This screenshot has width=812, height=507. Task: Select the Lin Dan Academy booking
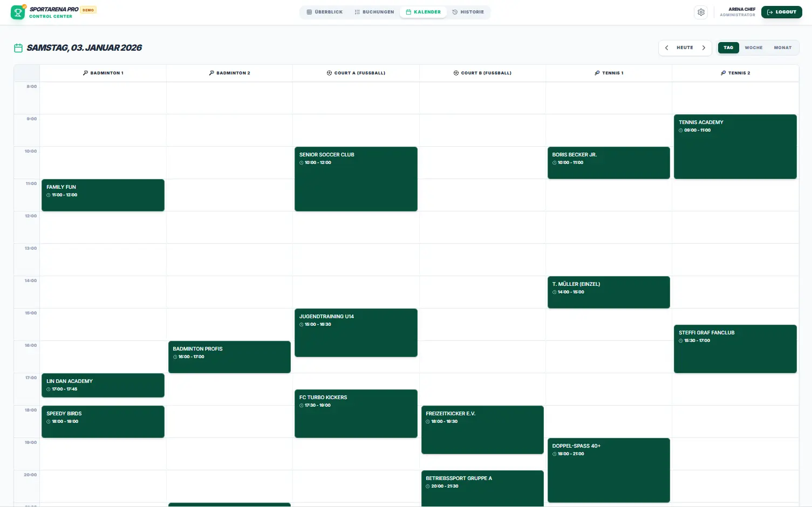click(x=103, y=385)
